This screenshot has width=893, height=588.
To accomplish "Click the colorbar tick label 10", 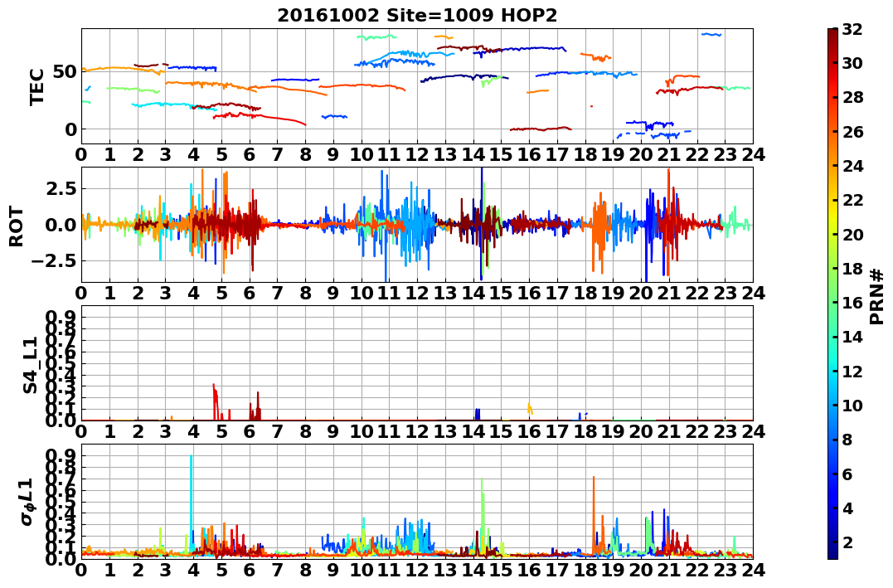I will 852,405.
